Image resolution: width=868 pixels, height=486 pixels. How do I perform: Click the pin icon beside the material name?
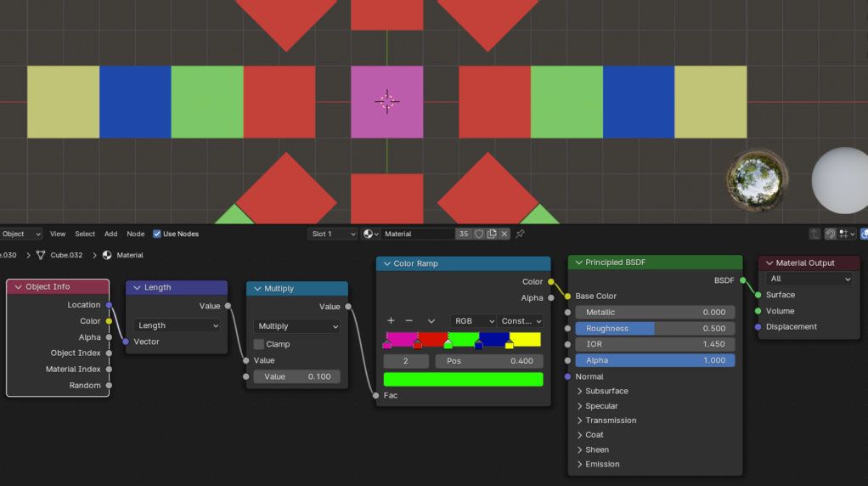[520, 234]
